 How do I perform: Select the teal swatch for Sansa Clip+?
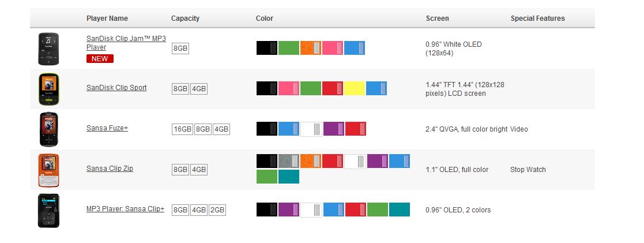pyautogui.click(x=399, y=210)
